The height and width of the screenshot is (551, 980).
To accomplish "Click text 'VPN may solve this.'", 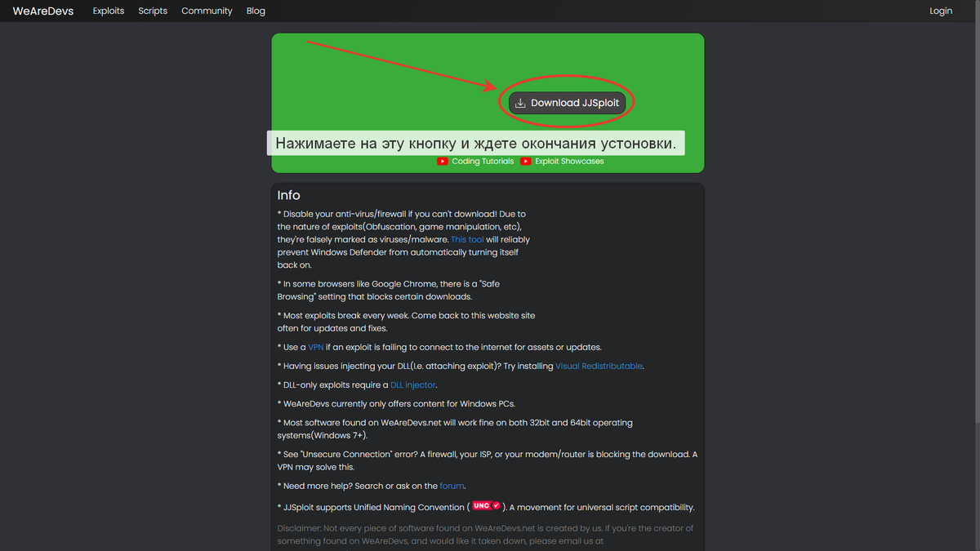I will pos(316,467).
